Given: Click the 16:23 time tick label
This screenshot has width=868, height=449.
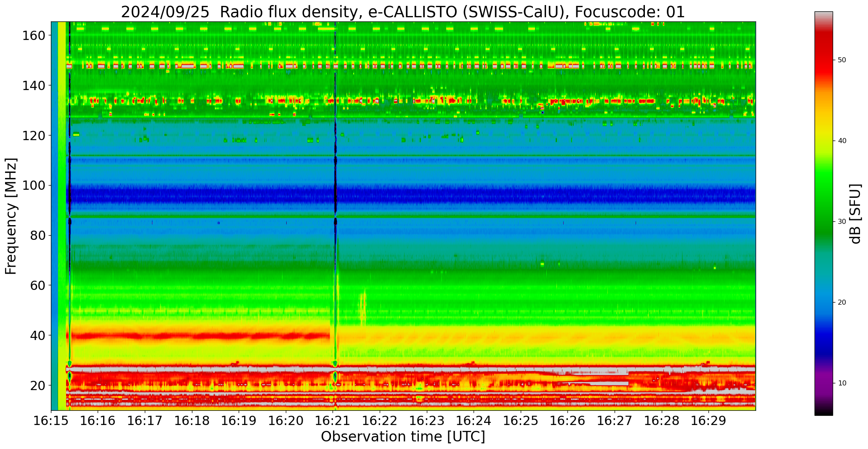Looking at the screenshot, I should [427, 421].
